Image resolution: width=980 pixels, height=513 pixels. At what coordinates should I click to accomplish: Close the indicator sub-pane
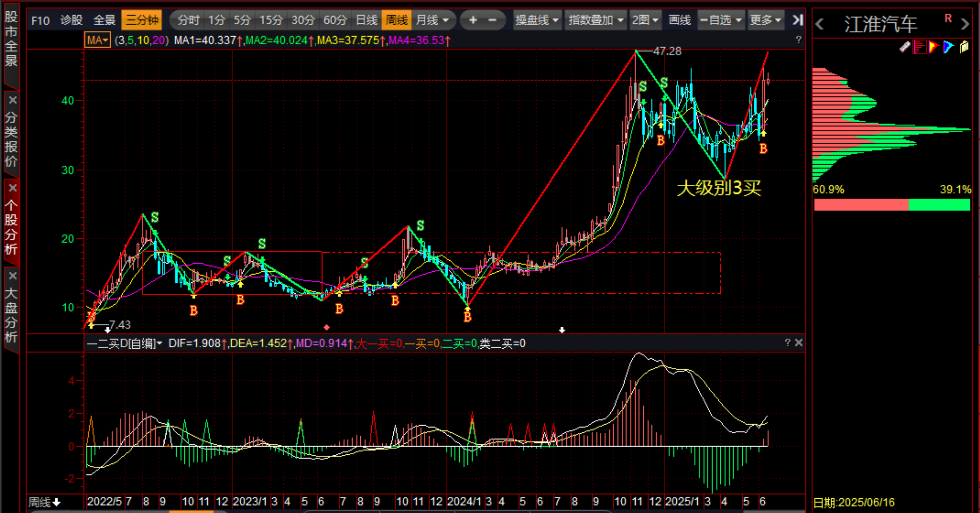(x=799, y=343)
